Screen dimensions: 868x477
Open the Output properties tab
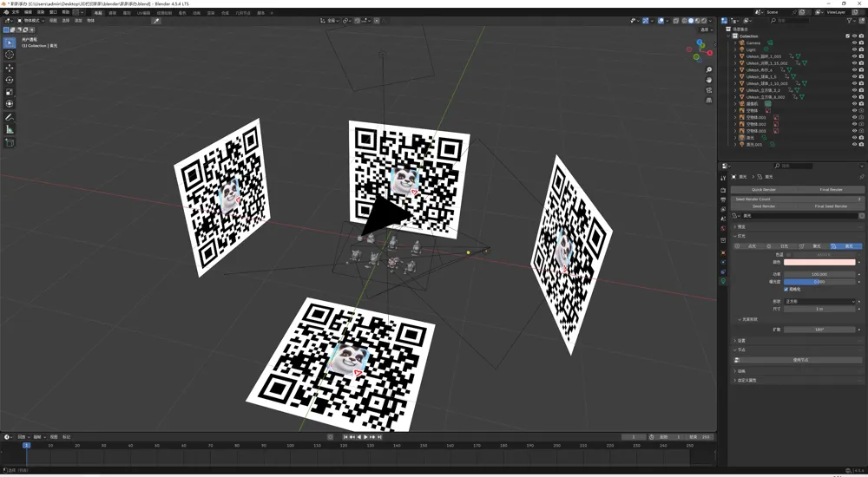pyautogui.click(x=723, y=199)
